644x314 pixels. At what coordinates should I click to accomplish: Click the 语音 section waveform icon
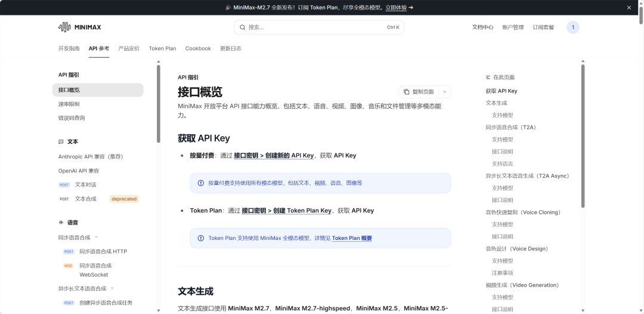61,223
